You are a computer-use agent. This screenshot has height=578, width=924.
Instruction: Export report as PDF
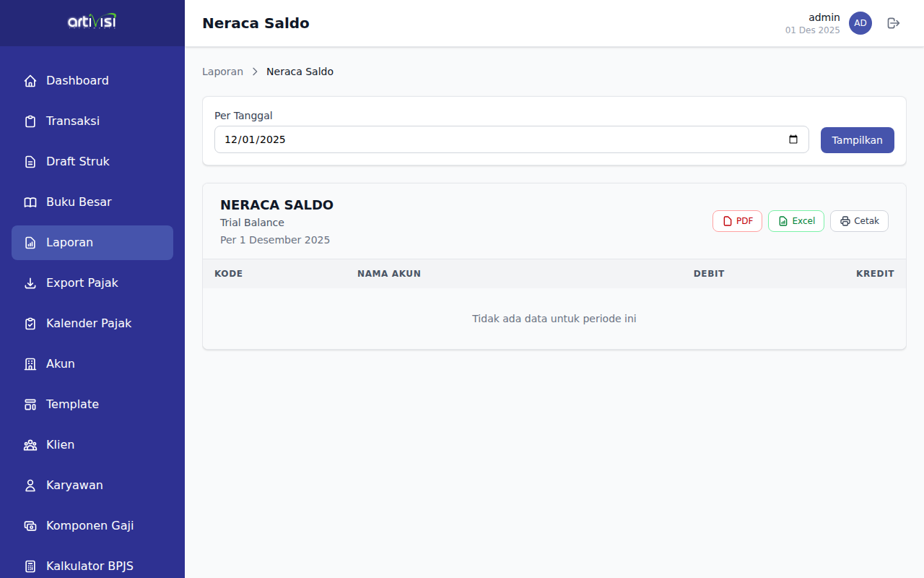pyautogui.click(x=737, y=221)
